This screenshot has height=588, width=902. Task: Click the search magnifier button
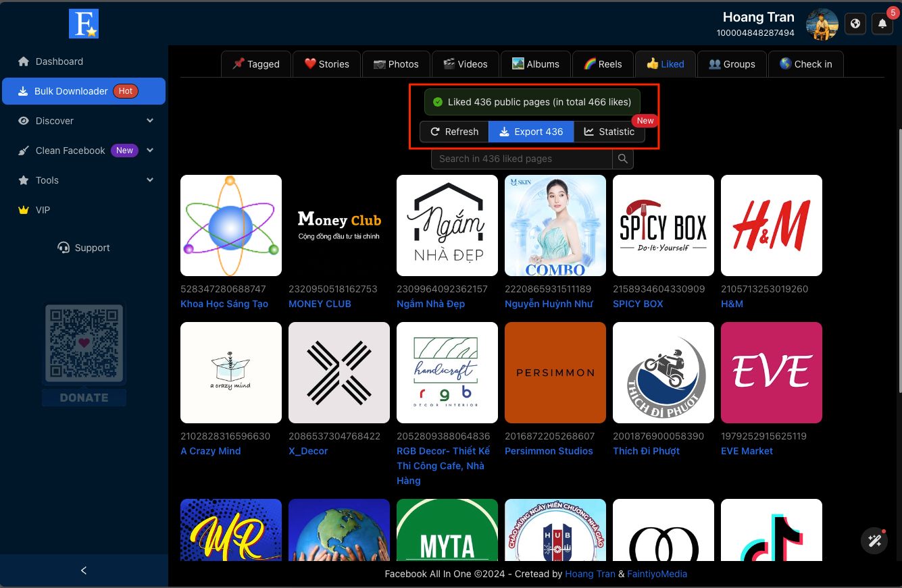[623, 159]
